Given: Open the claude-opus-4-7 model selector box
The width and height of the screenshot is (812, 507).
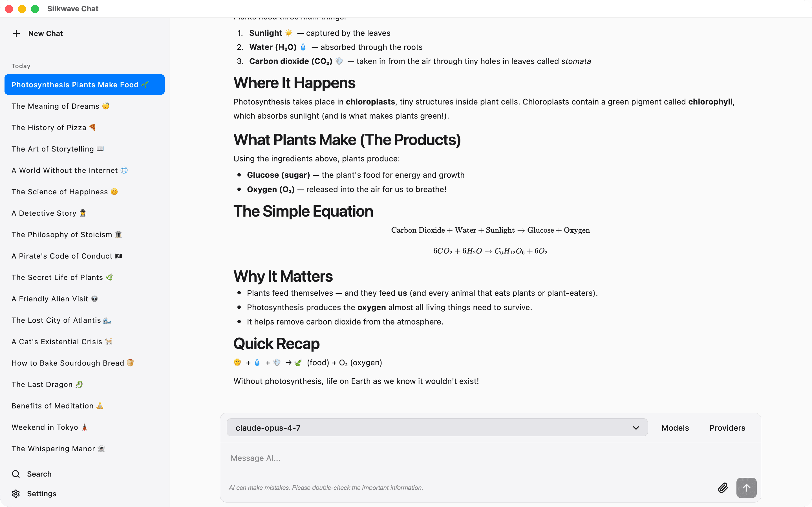Looking at the screenshot, I should pos(437,428).
